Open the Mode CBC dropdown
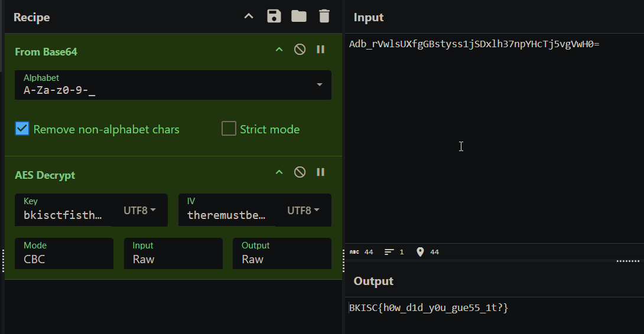This screenshot has height=334, width=644. [x=64, y=254]
